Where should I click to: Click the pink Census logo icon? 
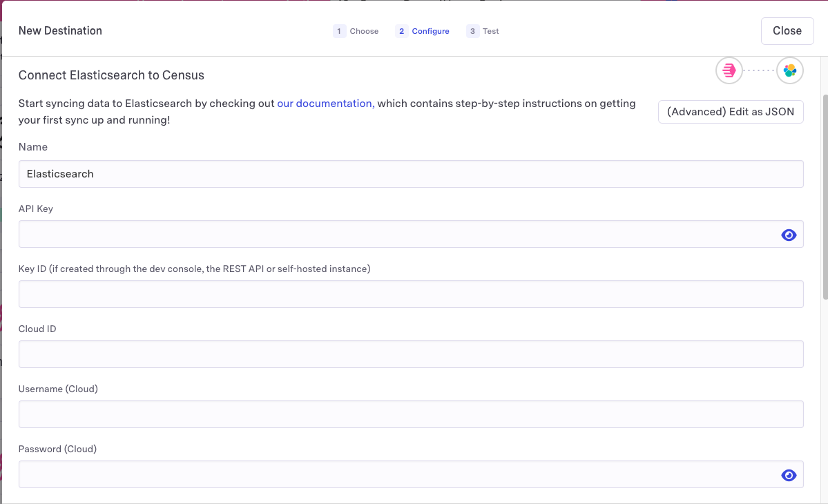[x=729, y=70]
